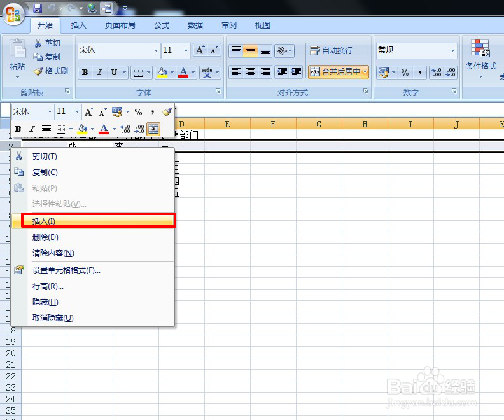The width and height of the screenshot is (504, 420).
Task: Click 取消隐藏(U) in context menu
Action: click(x=93, y=318)
